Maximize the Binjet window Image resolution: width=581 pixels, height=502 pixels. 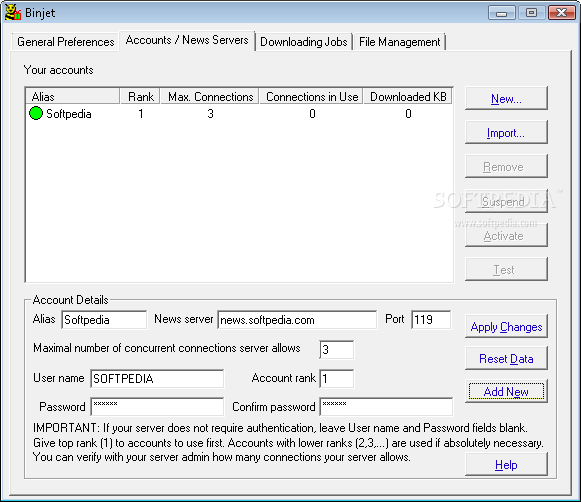point(531,13)
